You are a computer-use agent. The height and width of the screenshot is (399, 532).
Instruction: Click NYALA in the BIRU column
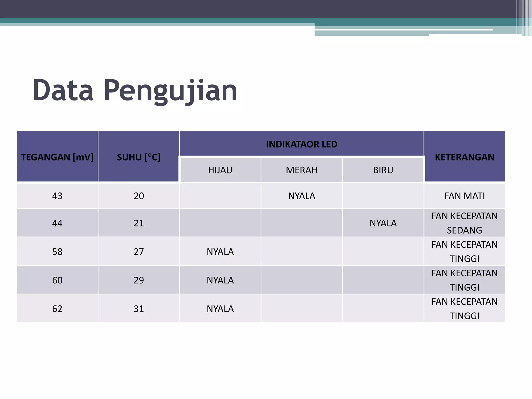click(383, 223)
